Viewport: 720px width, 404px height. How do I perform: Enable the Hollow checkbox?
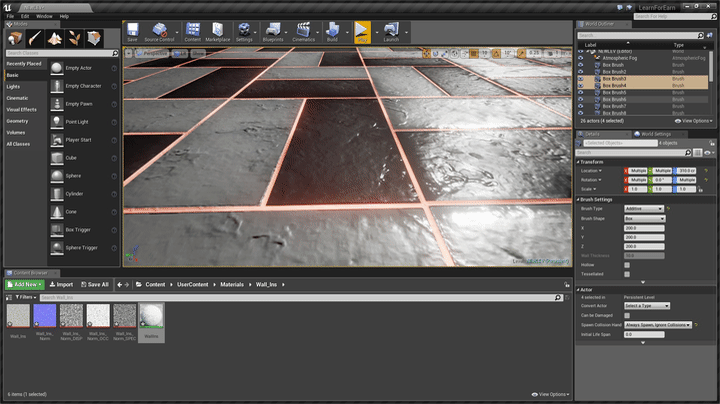click(x=627, y=265)
